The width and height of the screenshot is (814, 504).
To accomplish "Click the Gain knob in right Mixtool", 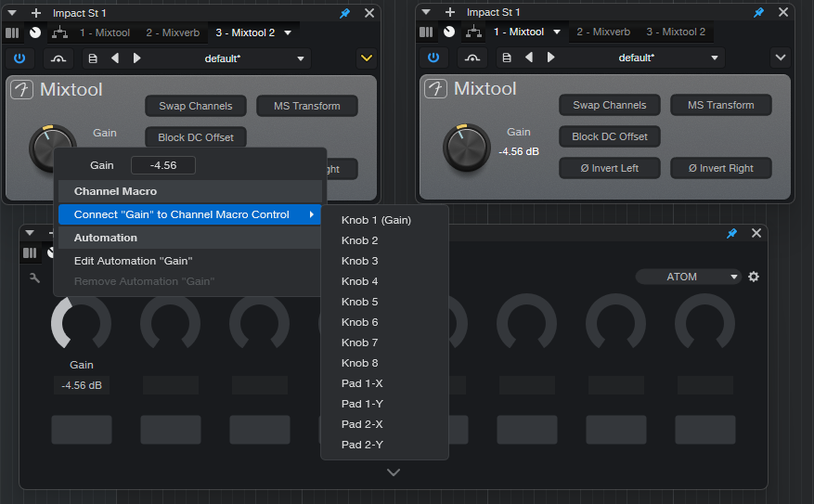I will [466, 148].
